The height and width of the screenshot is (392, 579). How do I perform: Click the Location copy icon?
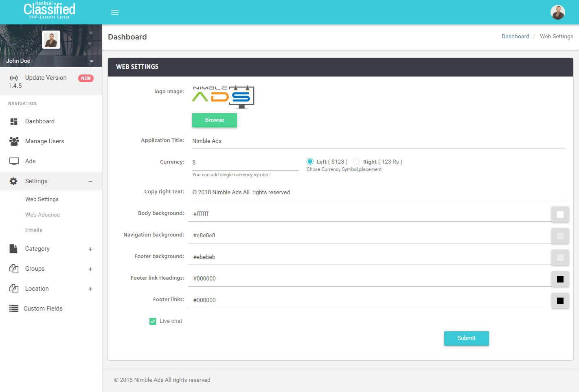click(x=14, y=289)
